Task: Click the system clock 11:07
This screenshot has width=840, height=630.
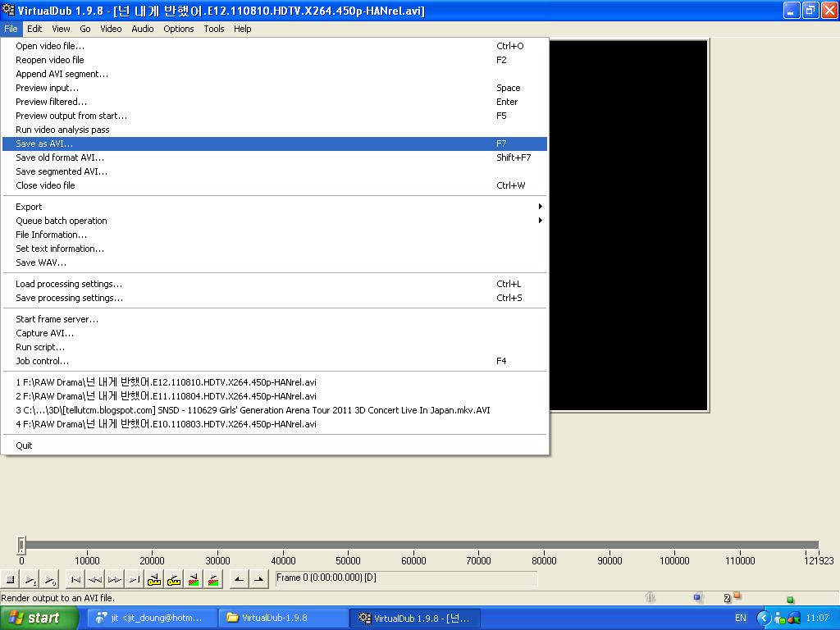Action: tap(818, 618)
